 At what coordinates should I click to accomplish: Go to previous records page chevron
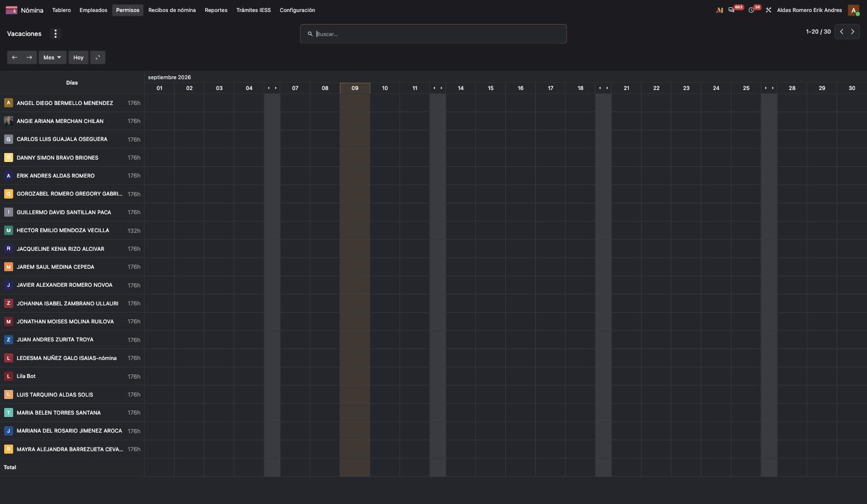click(x=841, y=32)
